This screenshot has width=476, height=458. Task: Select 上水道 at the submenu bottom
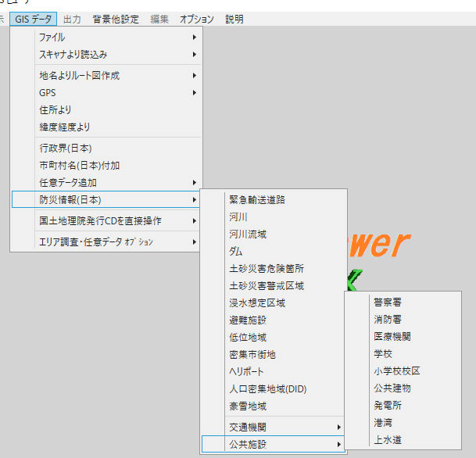[388, 440]
